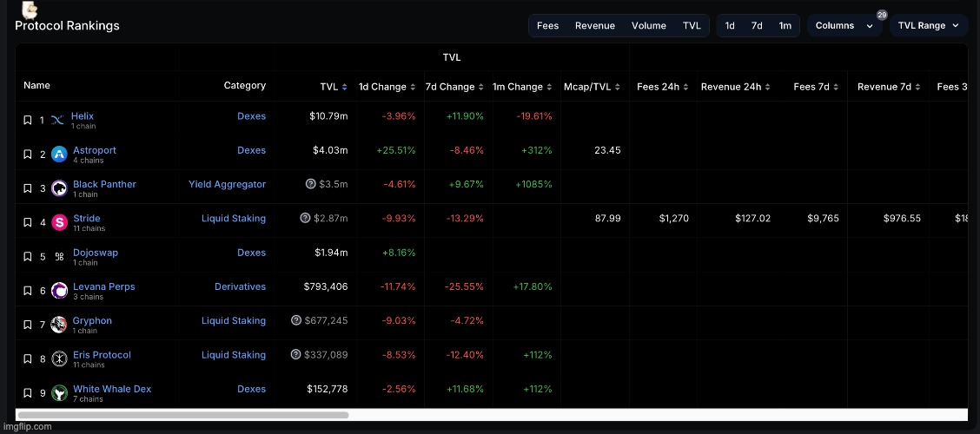Image resolution: width=980 pixels, height=434 pixels.
Task: Click the Astroport logo icon
Action: [59, 155]
